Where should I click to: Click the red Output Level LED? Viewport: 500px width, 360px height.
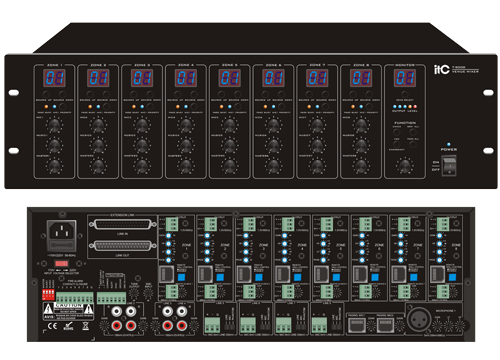click(x=415, y=107)
